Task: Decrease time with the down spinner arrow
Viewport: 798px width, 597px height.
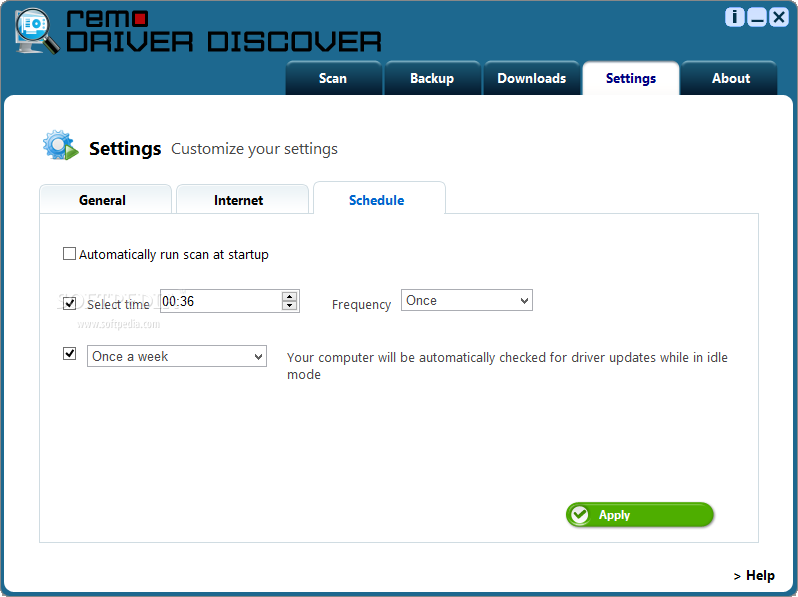Action: coord(290,305)
